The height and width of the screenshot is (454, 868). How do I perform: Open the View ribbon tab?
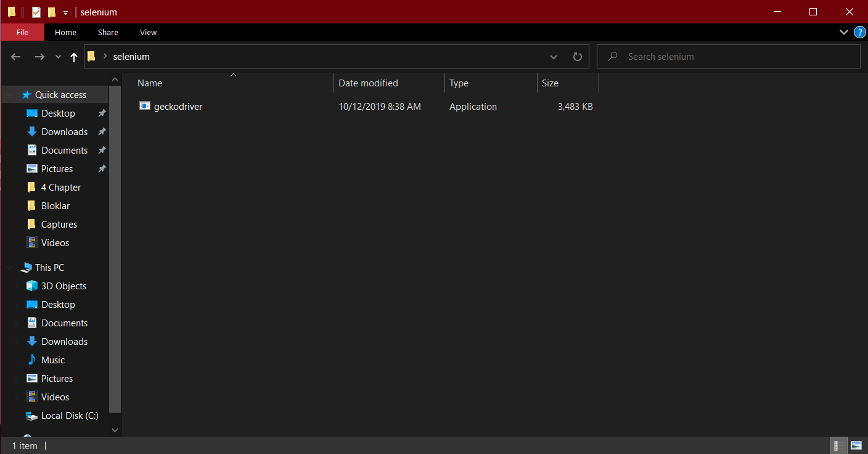click(148, 32)
